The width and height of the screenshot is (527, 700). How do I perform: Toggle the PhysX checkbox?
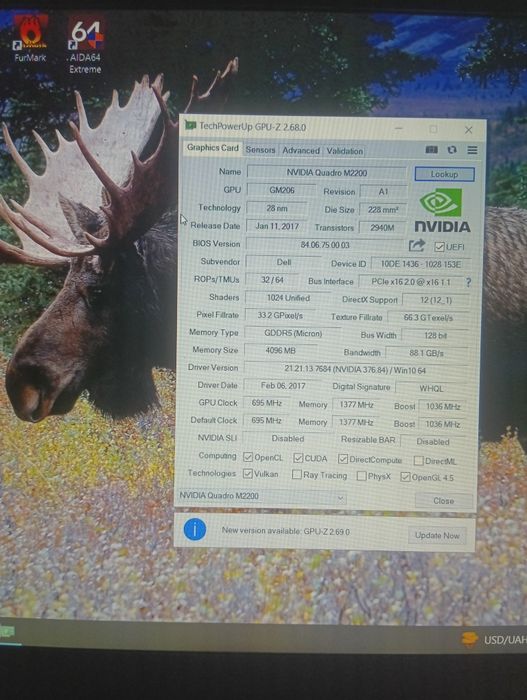click(362, 476)
